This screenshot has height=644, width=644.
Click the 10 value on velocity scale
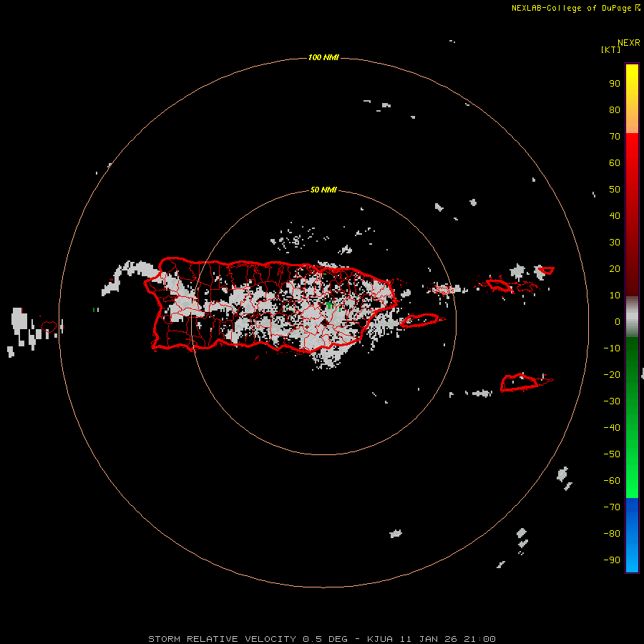tap(615, 296)
